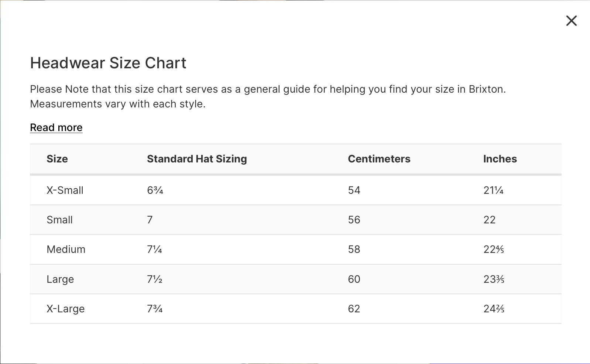Click the X-Large size row label
The height and width of the screenshot is (364, 590).
(65, 309)
